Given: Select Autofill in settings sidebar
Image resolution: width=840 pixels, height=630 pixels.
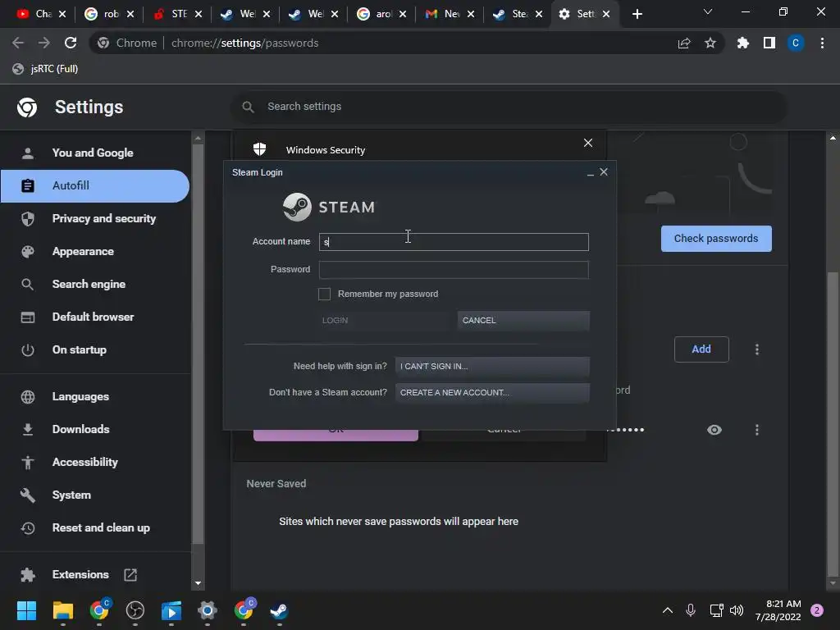Looking at the screenshot, I should coord(95,185).
